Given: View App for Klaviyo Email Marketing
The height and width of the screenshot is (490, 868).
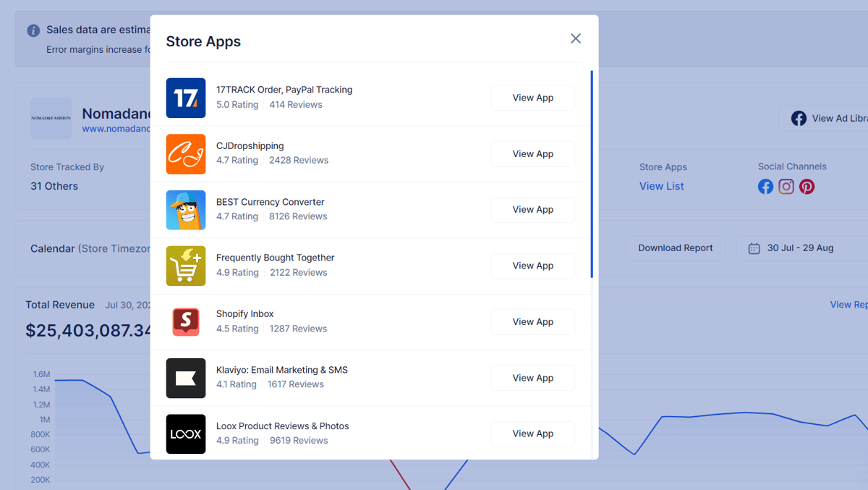Looking at the screenshot, I should tap(533, 378).
